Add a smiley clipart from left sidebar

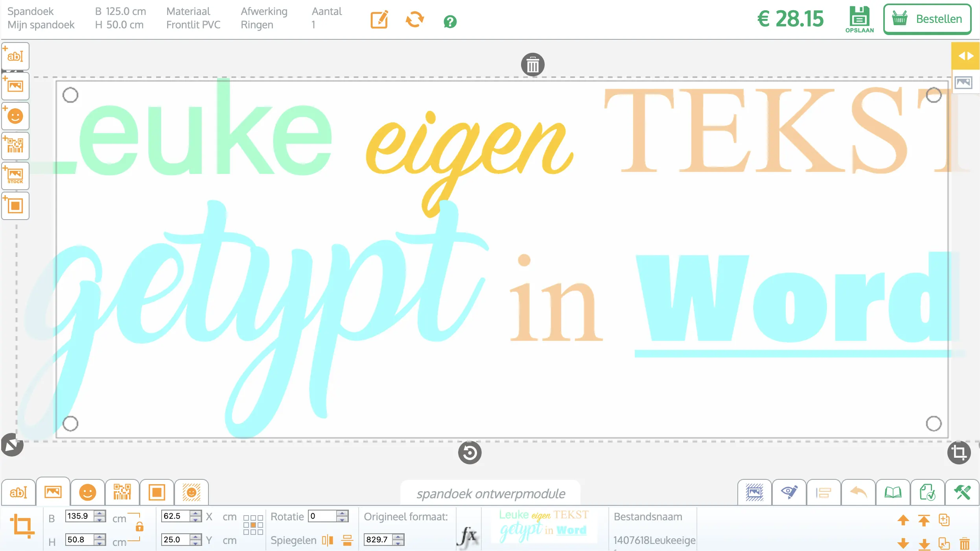(x=15, y=116)
